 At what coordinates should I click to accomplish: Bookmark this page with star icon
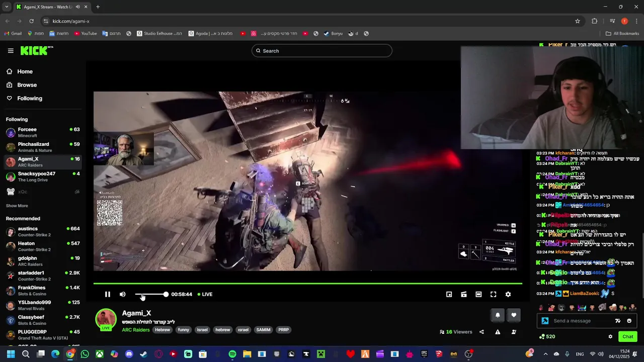pos(578,21)
